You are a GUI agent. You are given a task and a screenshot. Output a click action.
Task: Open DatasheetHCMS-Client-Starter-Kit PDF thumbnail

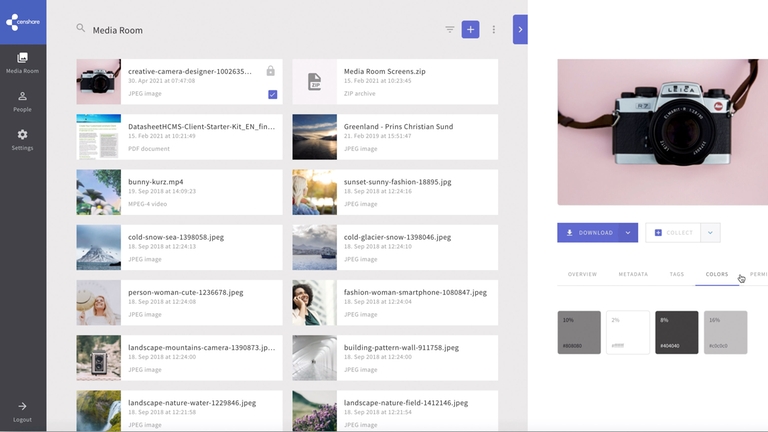[x=98, y=137]
